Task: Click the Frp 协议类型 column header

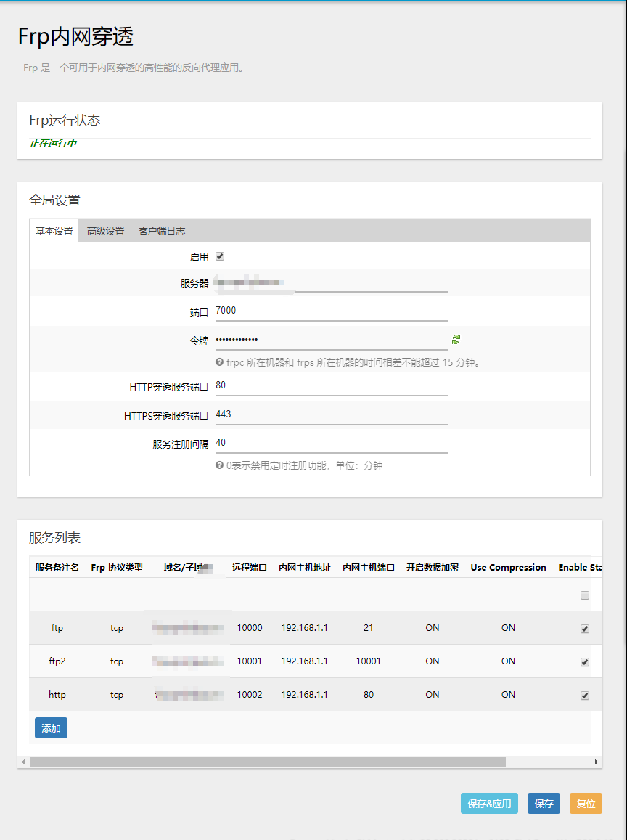Action: point(117,567)
